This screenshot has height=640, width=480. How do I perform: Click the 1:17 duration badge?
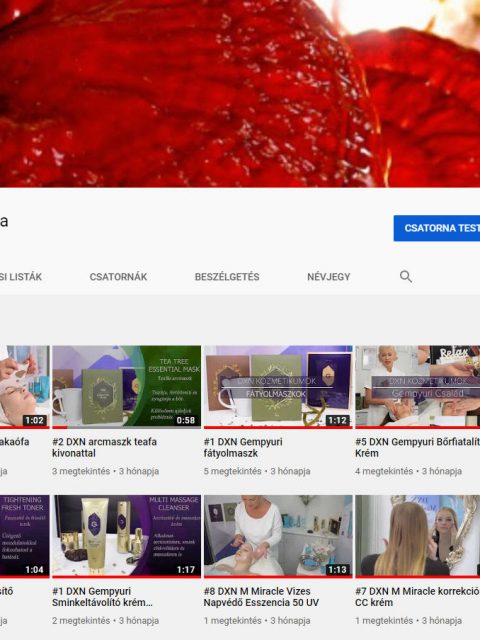186,569
